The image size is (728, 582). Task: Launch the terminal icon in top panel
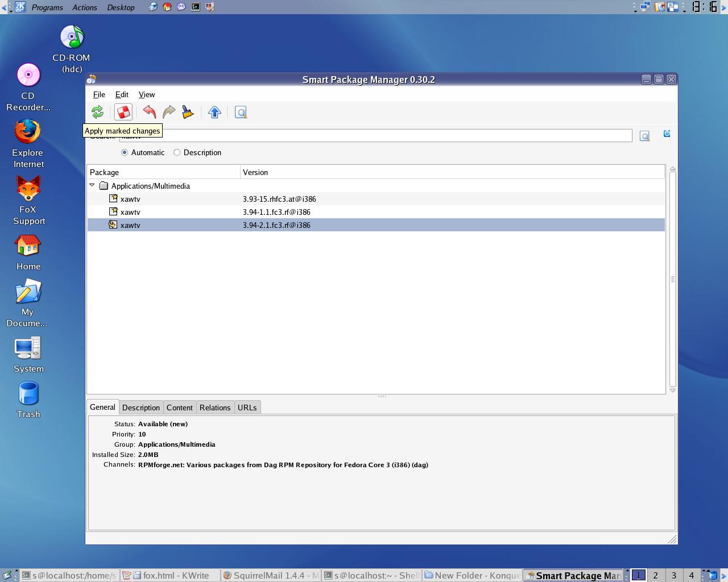(x=196, y=7)
